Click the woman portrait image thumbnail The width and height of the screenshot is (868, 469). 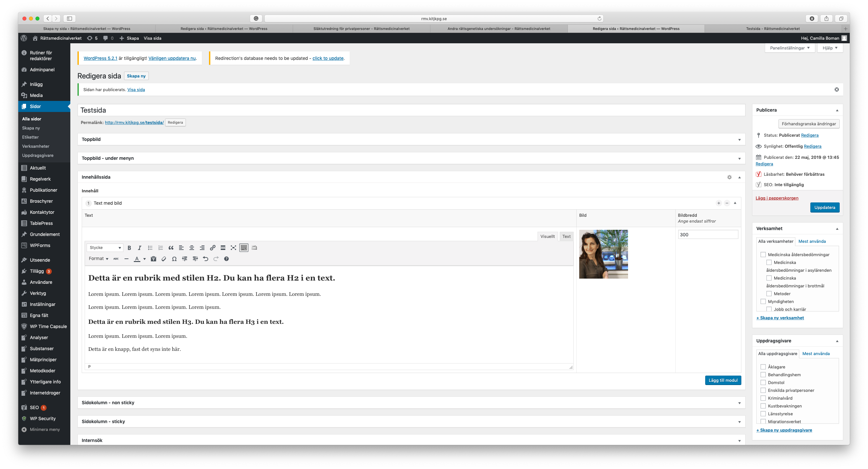pyautogui.click(x=604, y=255)
